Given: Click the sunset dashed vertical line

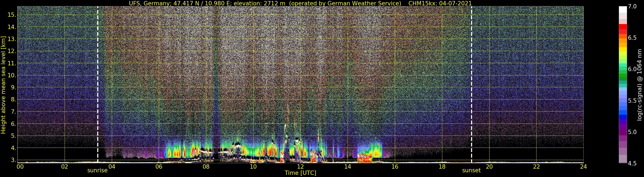Looking at the screenshot, I should 471,85.
